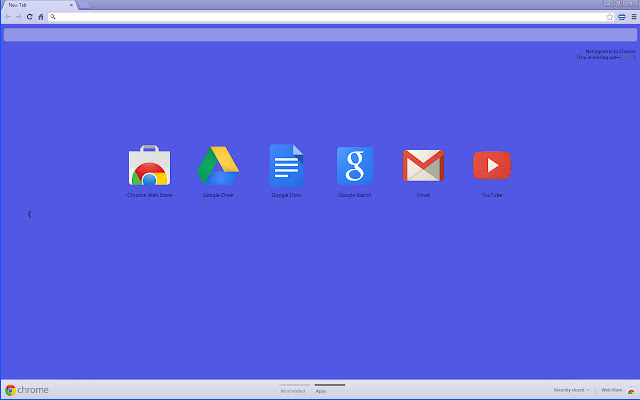
Task: Click the "YouTube" label text
Action: tap(492, 195)
